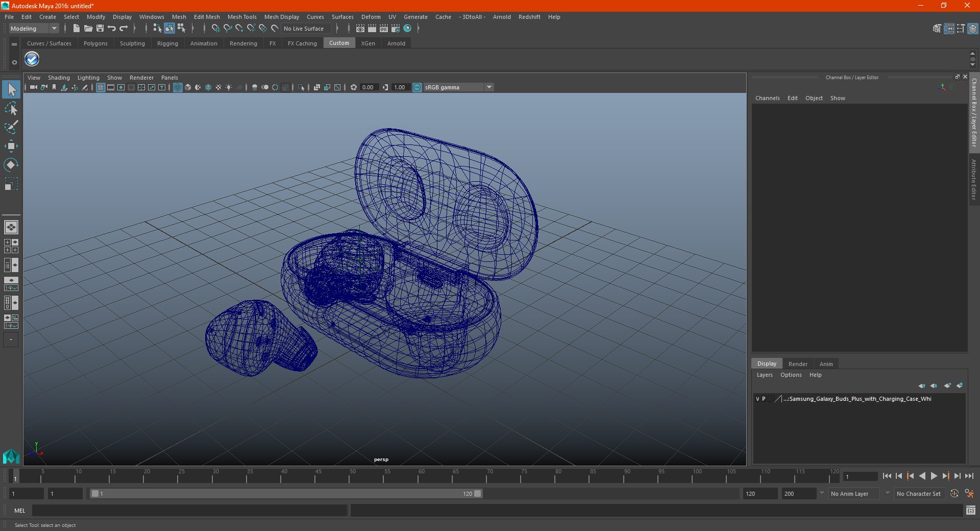
Task: Toggle layer visibility V box
Action: coord(757,399)
